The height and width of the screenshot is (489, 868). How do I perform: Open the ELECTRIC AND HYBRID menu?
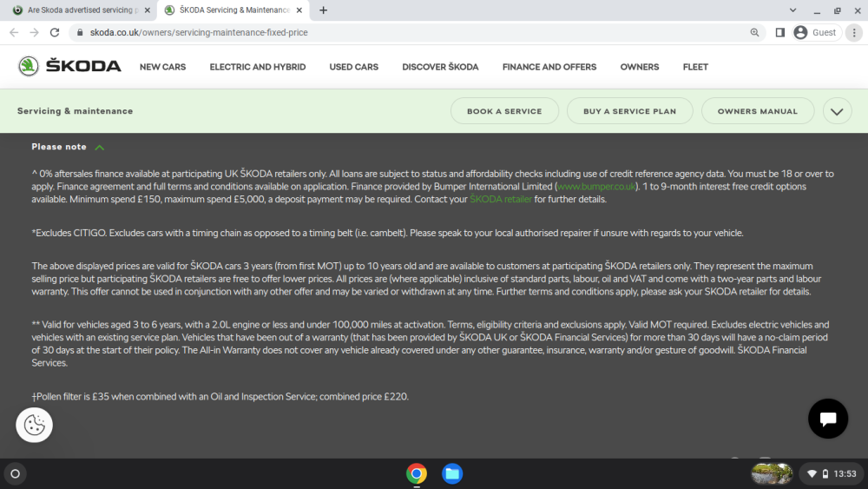tap(258, 67)
